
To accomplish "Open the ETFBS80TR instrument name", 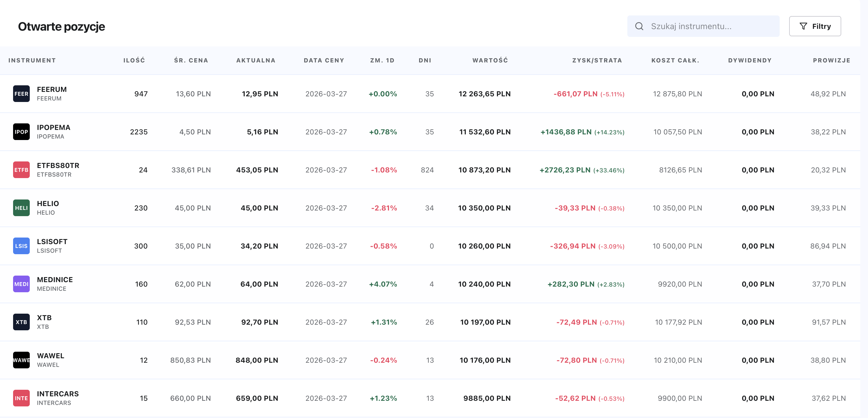I will click(x=58, y=166).
